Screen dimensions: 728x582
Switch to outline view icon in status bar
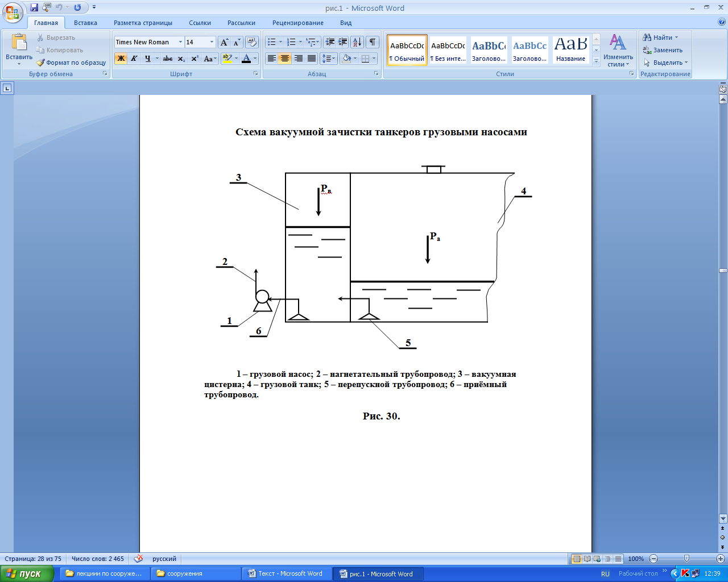[x=607, y=559]
